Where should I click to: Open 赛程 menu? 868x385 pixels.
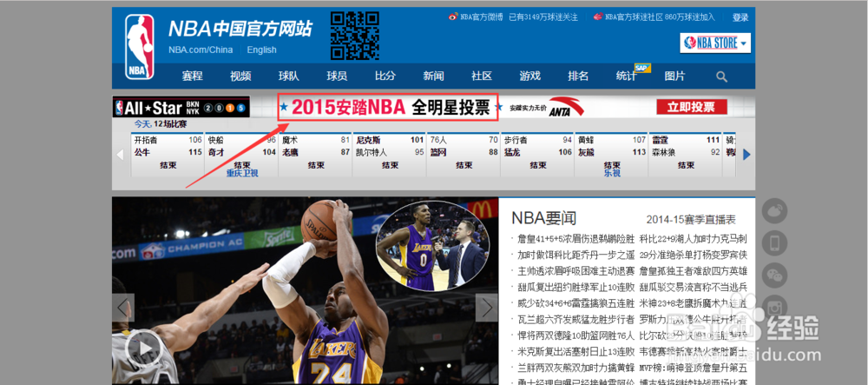tap(192, 76)
